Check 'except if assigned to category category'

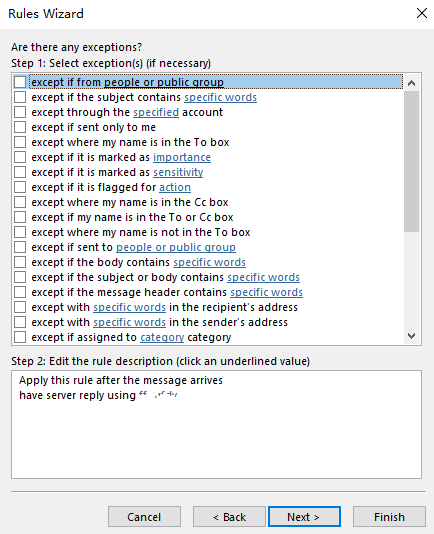click(x=20, y=337)
